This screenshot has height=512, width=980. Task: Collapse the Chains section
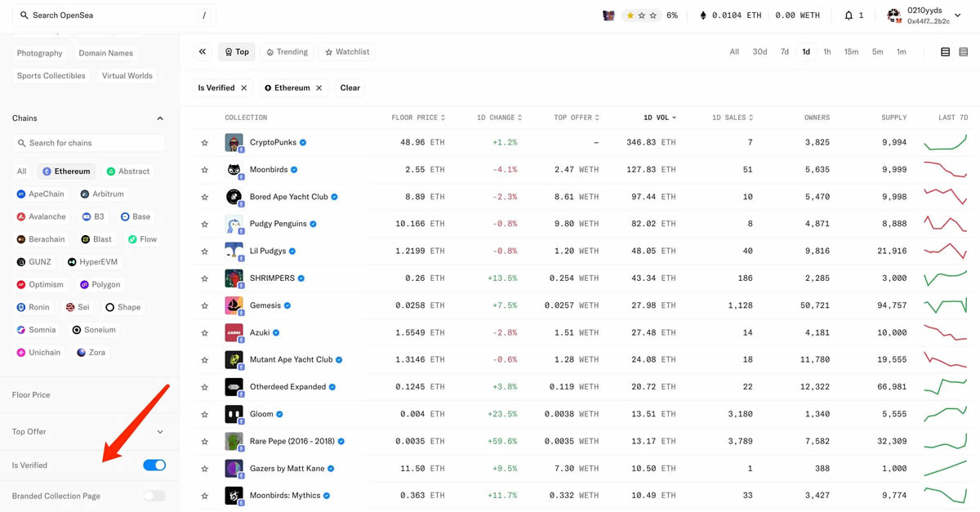click(160, 118)
